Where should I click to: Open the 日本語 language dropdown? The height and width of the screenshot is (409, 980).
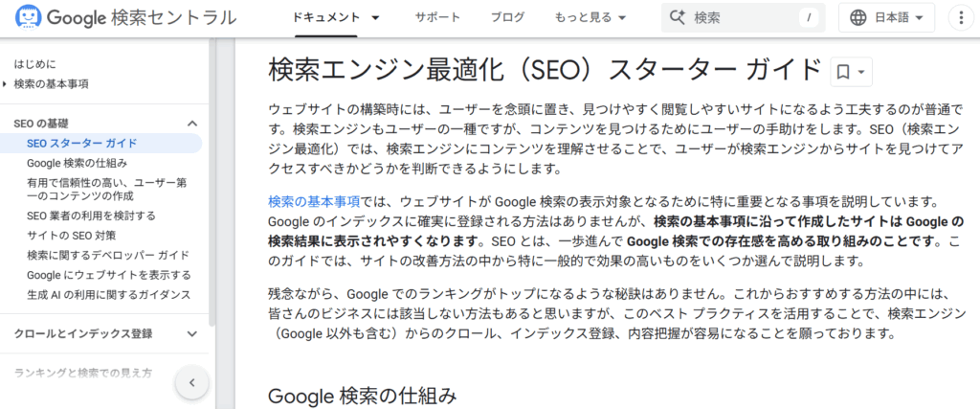[x=886, y=17]
